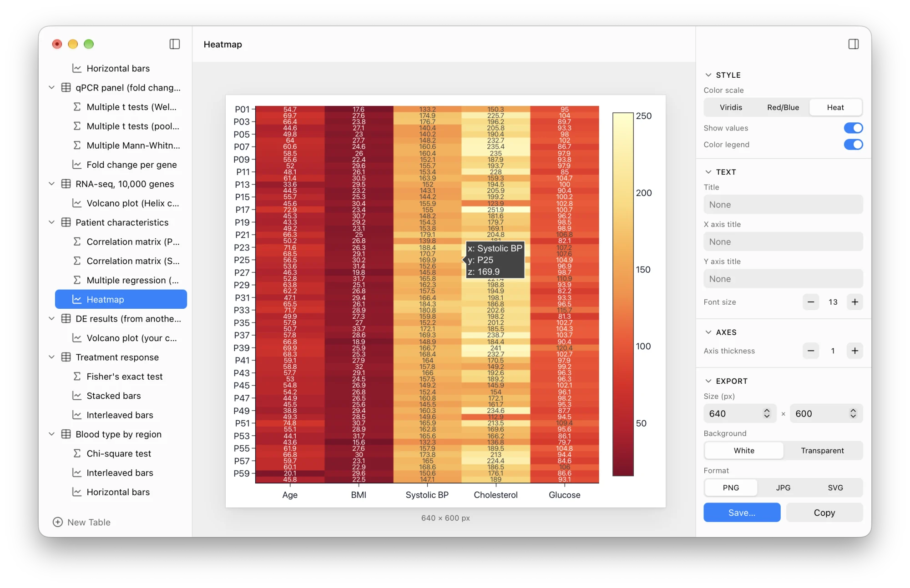Viewport: 910px width, 588px height.
Task: Collapse the STYLE section
Action: 708,75
